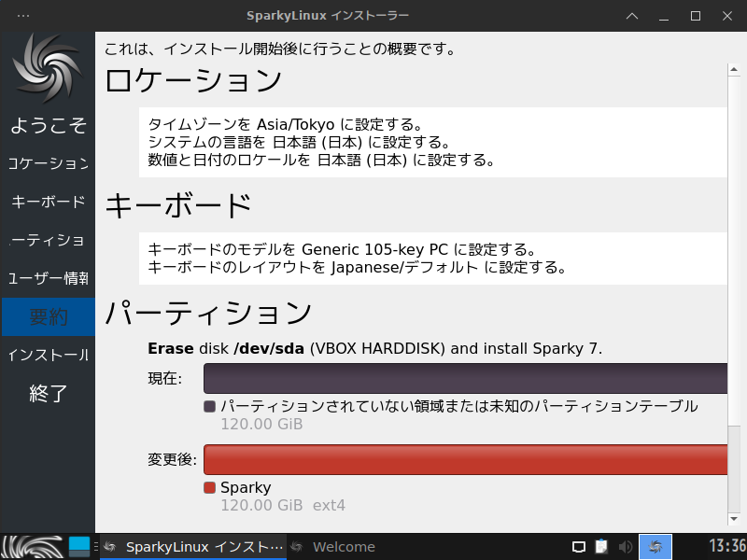
Task: Click the システムの言語 line
Action: click(x=299, y=143)
